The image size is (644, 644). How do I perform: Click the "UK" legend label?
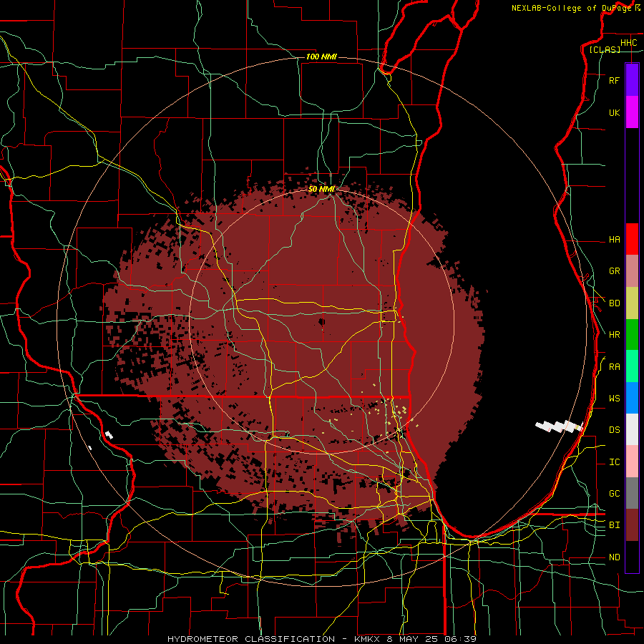coord(614,113)
